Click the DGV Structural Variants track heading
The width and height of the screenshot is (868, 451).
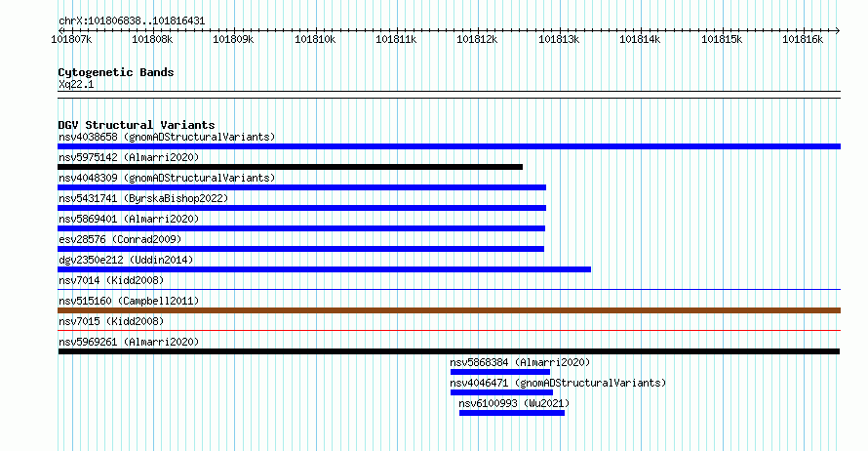tap(137, 125)
